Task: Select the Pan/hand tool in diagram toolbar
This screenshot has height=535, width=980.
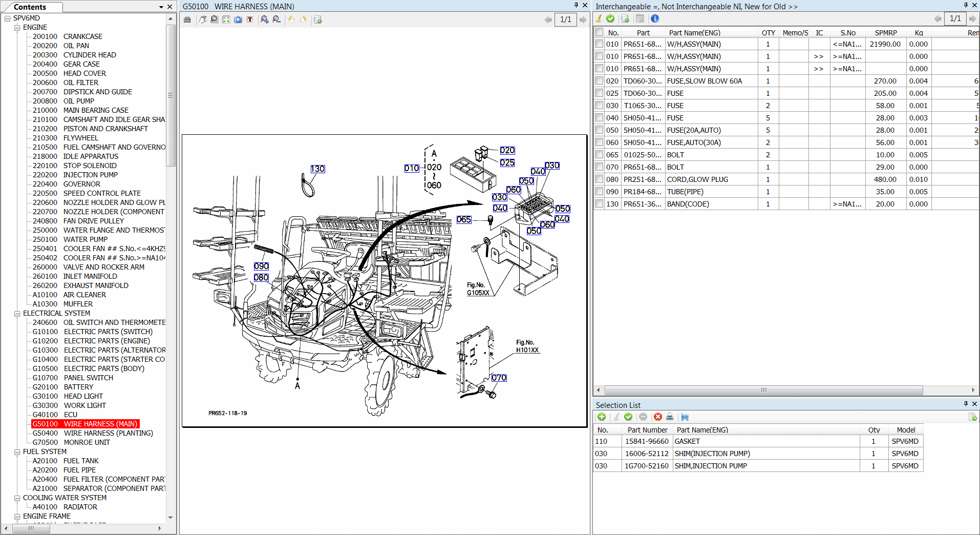Action: coord(203,19)
